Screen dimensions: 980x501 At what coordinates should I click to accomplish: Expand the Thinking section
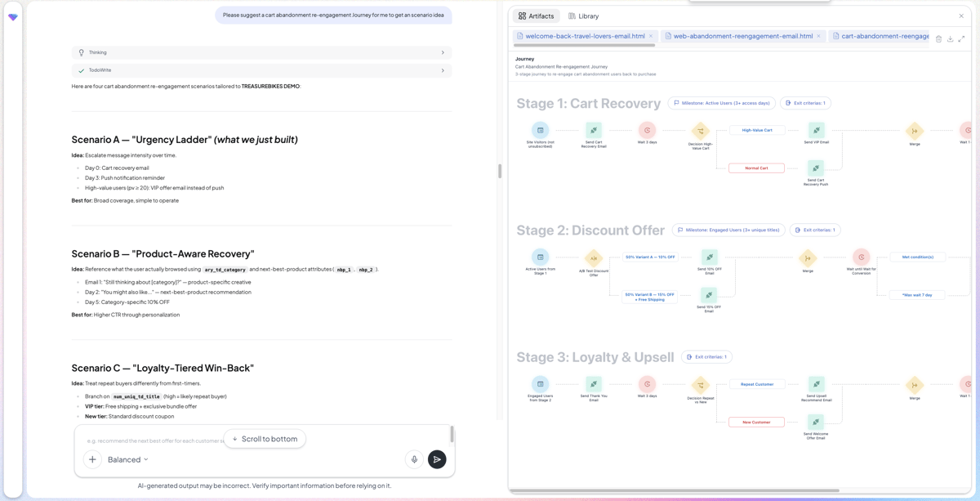[x=261, y=52]
